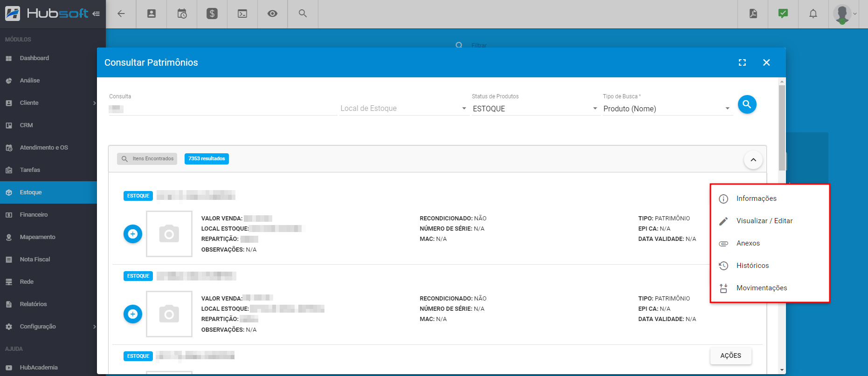868x376 pixels.
Task: Open the user avatar menu
Action: click(x=844, y=14)
